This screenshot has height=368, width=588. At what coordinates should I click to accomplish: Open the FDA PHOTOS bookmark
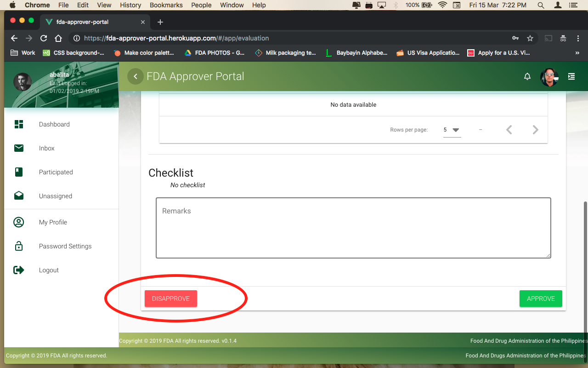point(215,53)
